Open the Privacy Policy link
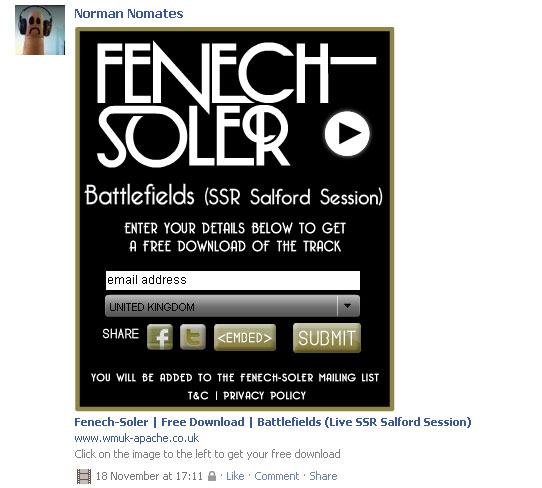Image resolution: width=542 pixels, height=488 pixels. tap(264, 395)
